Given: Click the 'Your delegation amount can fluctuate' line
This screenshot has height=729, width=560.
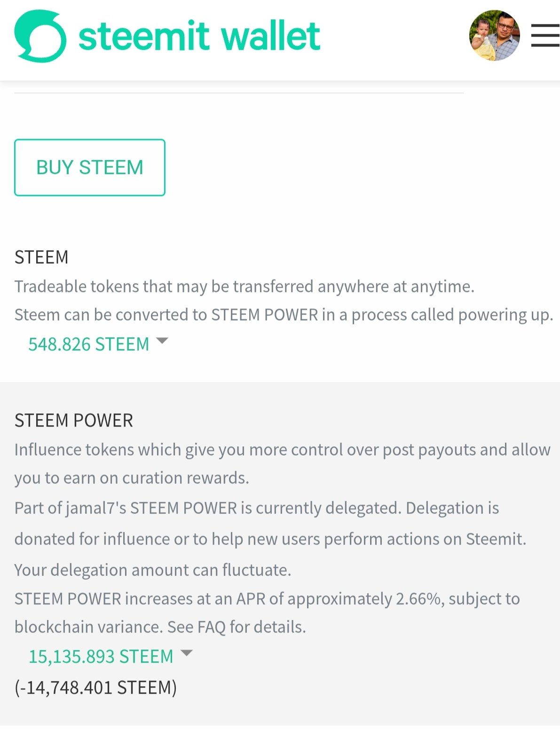Looking at the screenshot, I should [x=153, y=570].
